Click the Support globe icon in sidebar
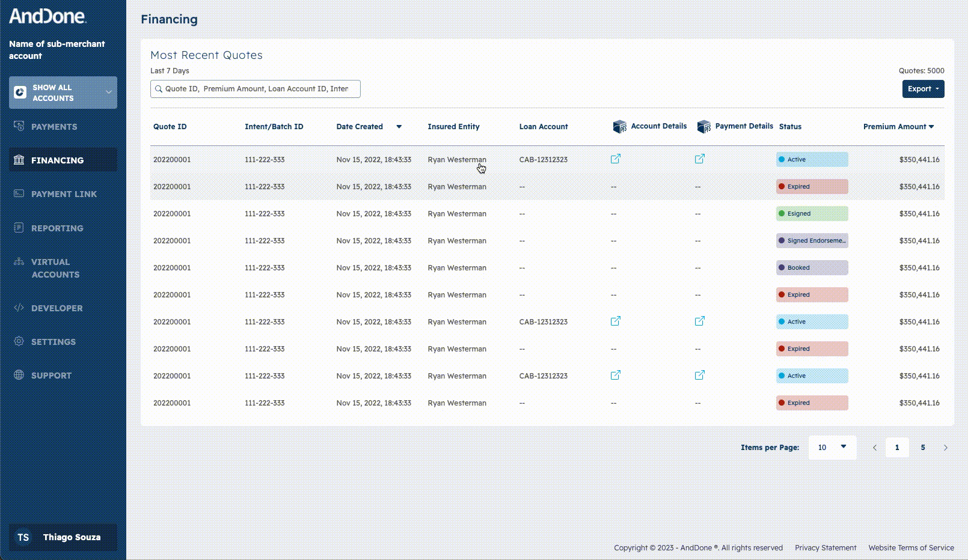The width and height of the screenshot is (968, 560). tap(19, 375)
